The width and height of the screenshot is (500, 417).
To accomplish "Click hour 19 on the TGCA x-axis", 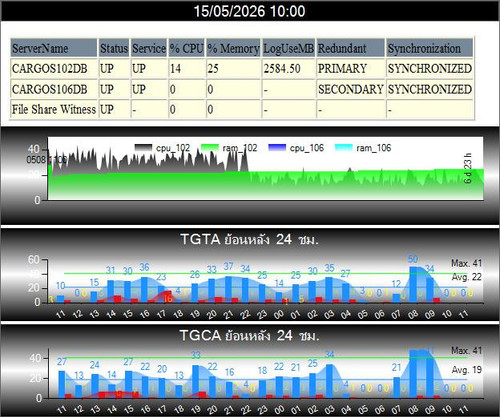I will (196, 409).
